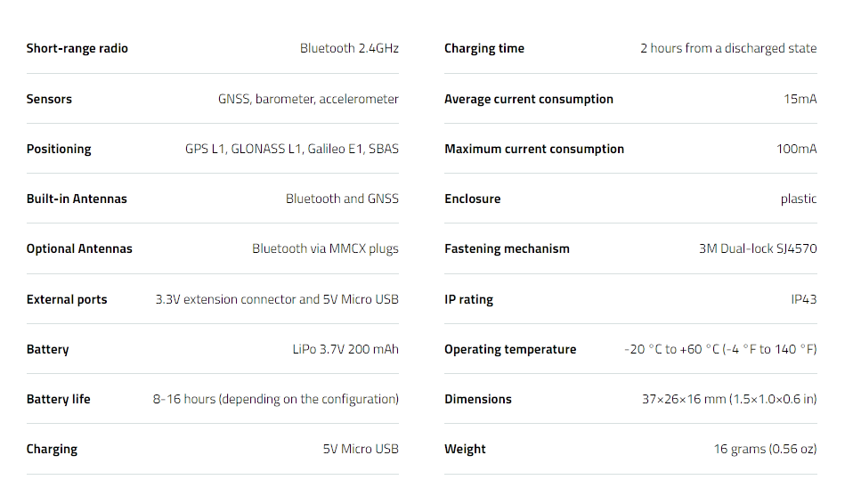
Task: Select the Average current consumption label
Action: (x=529, y=99)
